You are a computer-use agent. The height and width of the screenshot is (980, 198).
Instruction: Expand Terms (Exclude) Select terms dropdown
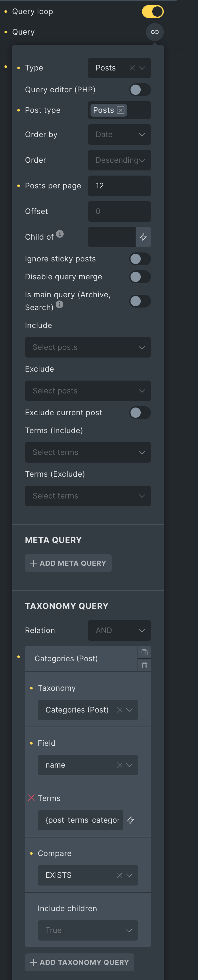[88, 496]
